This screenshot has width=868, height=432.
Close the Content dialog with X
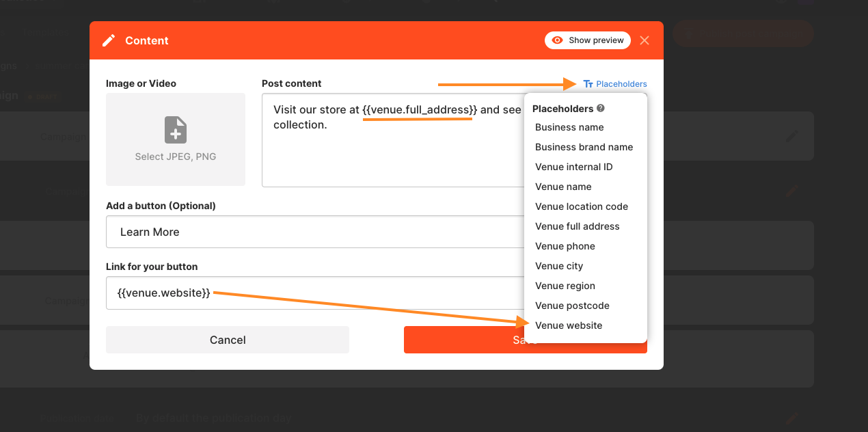click(645, 40)
